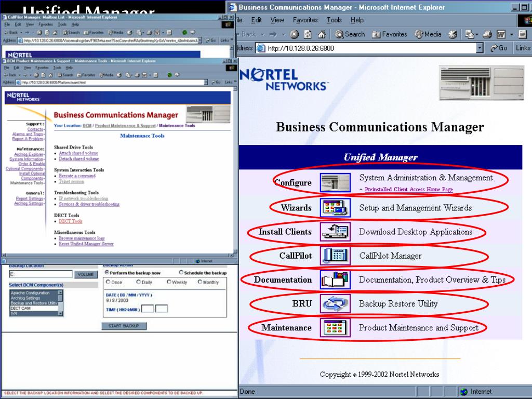Image resolution: width=532 pixels, height=399 pixels.
Task: Go Home in the Business Communications Manager window
Action: [x=322, y=34]
